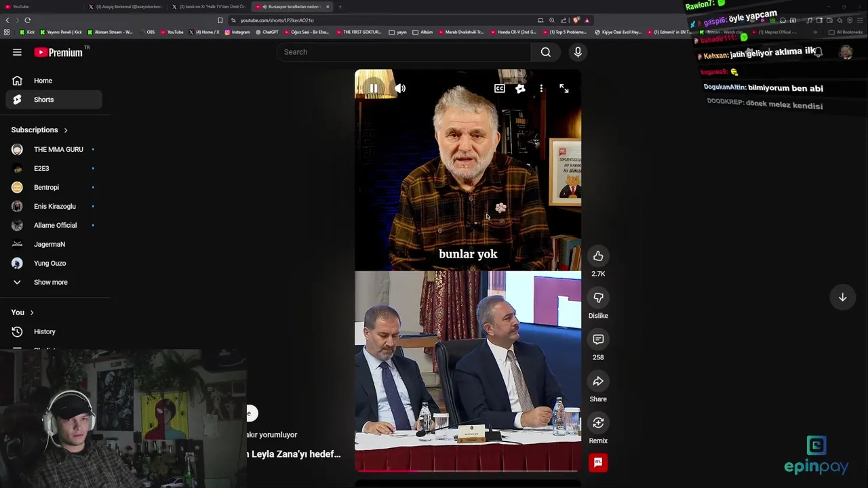Viewport: 868px width, 488px height.
Task: Click the YouTube Premium logo
Action: (x=58, y=52)
